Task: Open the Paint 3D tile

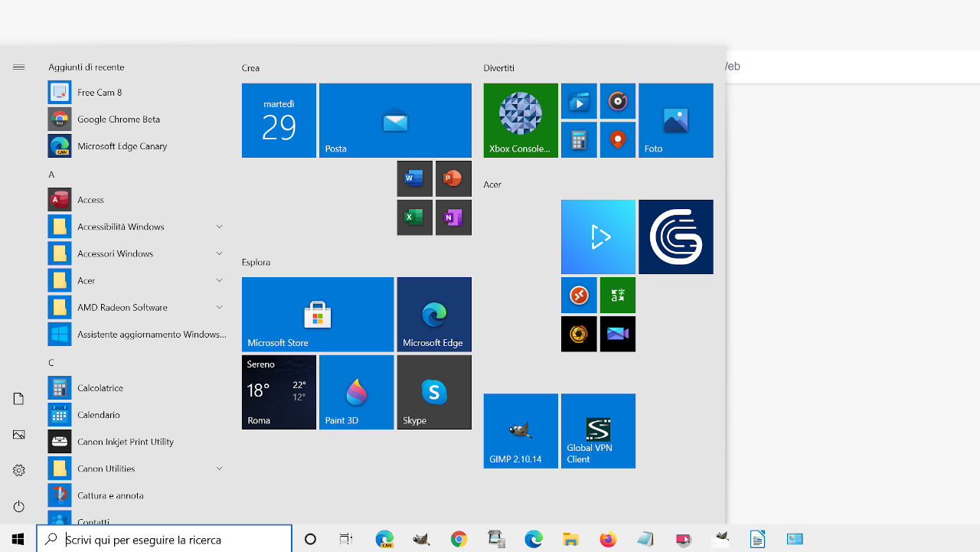Action: [x=356, y=392]
